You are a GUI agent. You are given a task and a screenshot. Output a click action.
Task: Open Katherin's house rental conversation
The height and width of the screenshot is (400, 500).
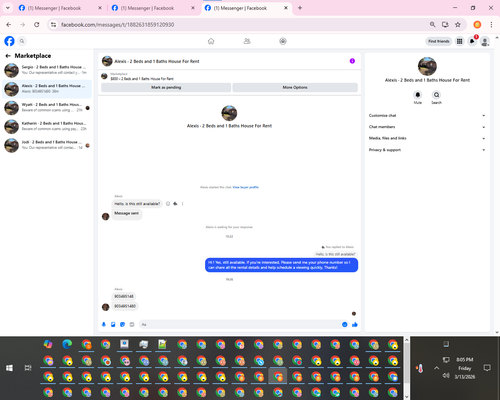click(47, 126)
